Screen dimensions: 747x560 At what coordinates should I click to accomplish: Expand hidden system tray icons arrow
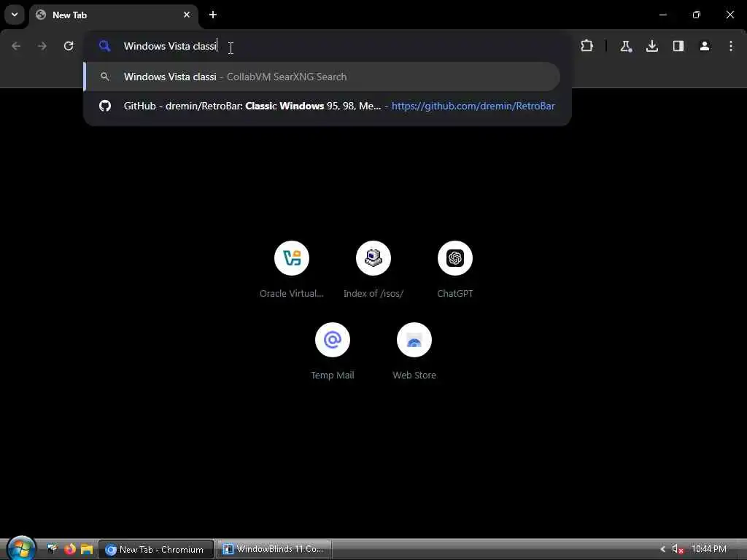662,549
